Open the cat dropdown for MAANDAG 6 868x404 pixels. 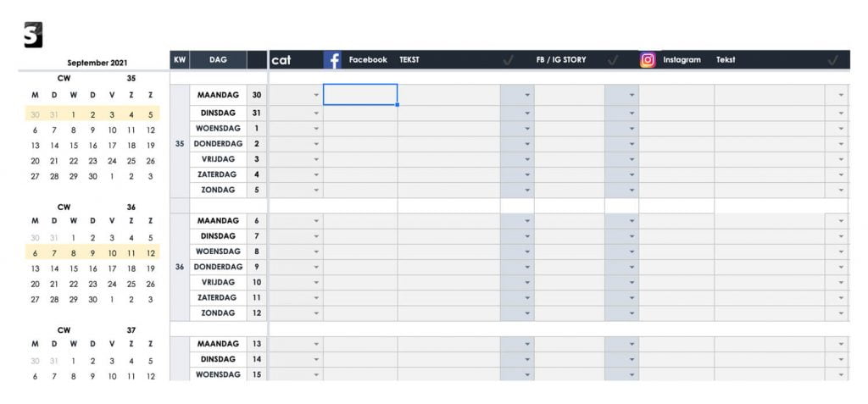pyautogui.click(x=316, y=221)
